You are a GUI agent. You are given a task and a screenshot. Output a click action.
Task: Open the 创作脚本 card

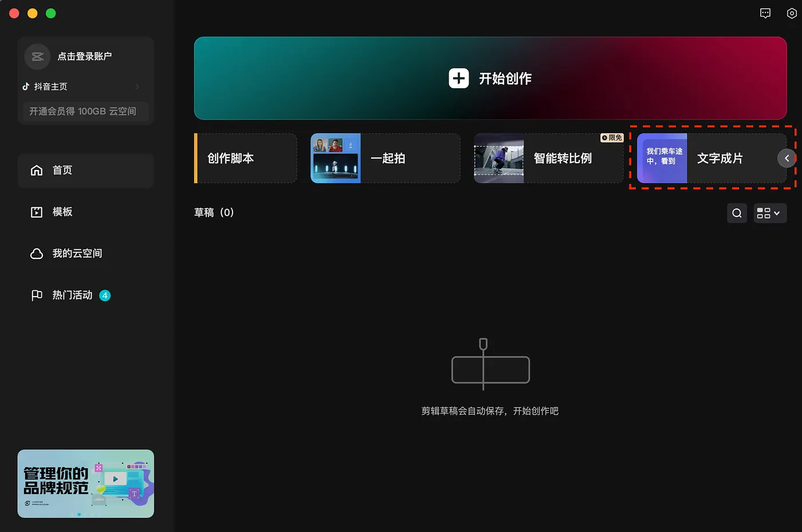[x=246, y=158]
